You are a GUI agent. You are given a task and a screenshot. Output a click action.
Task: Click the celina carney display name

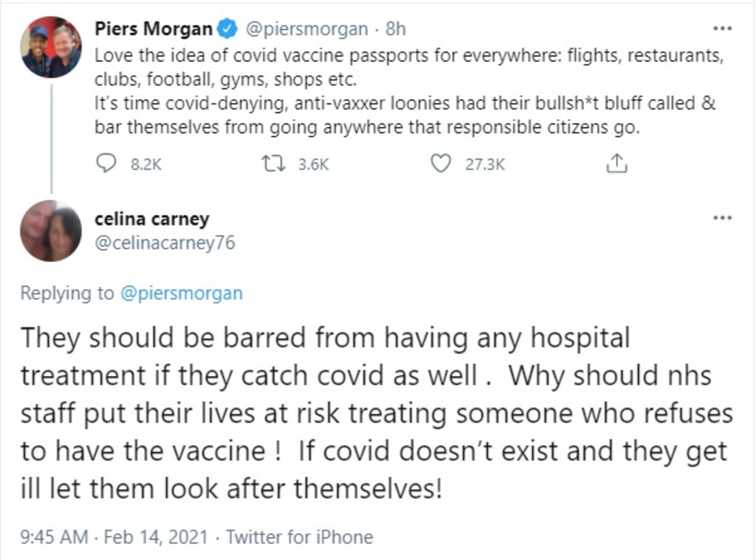click(152, 219)
